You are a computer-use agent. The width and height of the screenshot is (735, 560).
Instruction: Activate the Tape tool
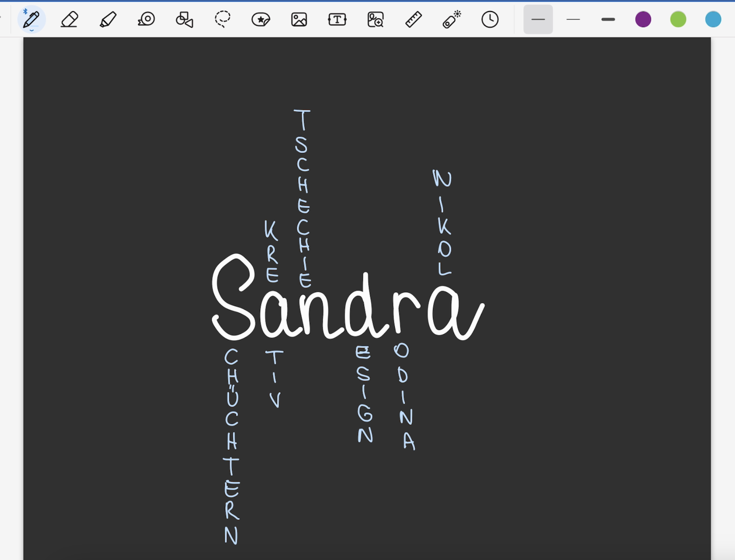(x=146, y=19)
